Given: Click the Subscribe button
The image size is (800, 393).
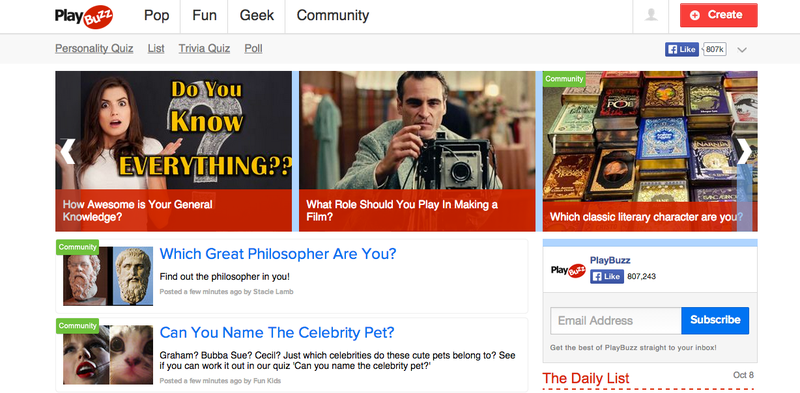Looking at the screenshot, I should [x=715, y=320].
